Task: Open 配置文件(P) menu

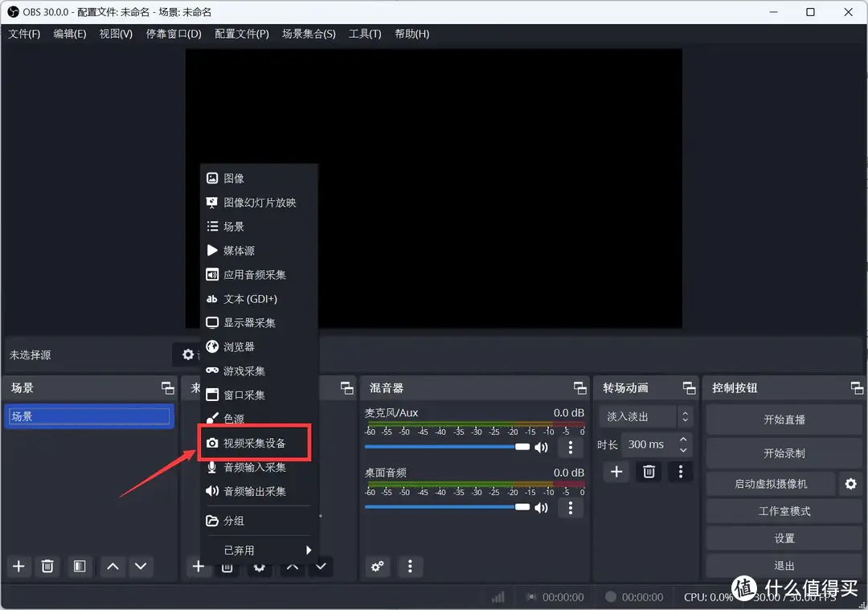Action: coord(242,34)
